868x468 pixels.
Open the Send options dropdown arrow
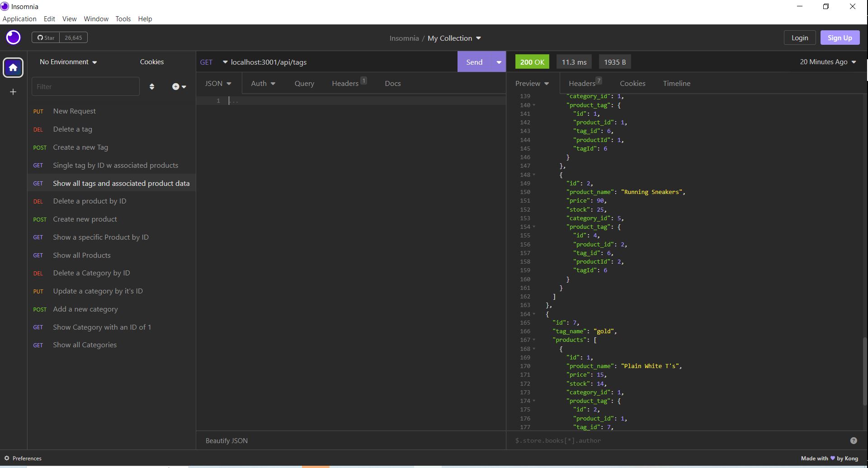point(498,61)
